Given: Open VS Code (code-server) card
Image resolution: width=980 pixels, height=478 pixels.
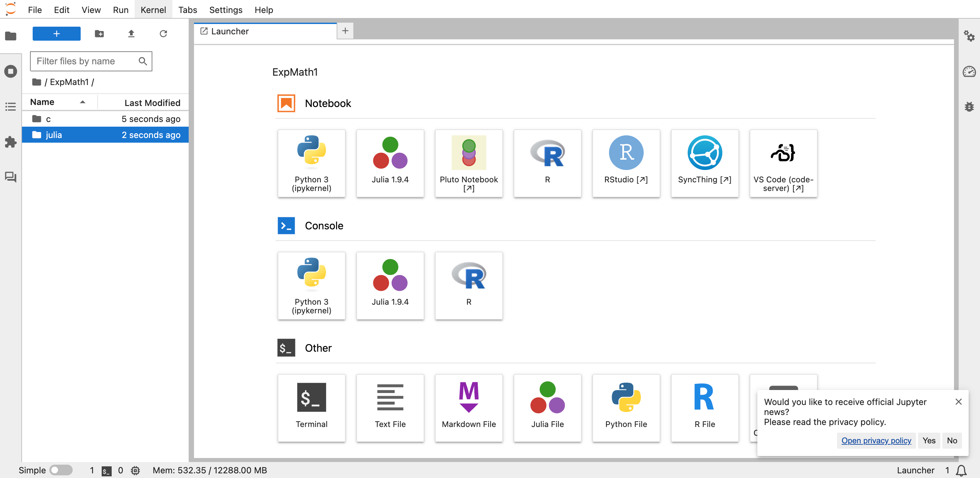Looking at the screenshot, I should tap(783, 164).
